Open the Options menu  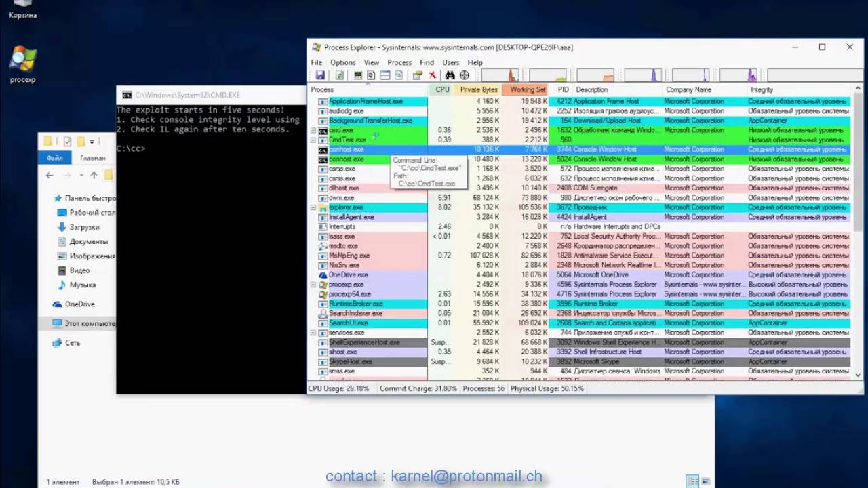coord(342,62)
